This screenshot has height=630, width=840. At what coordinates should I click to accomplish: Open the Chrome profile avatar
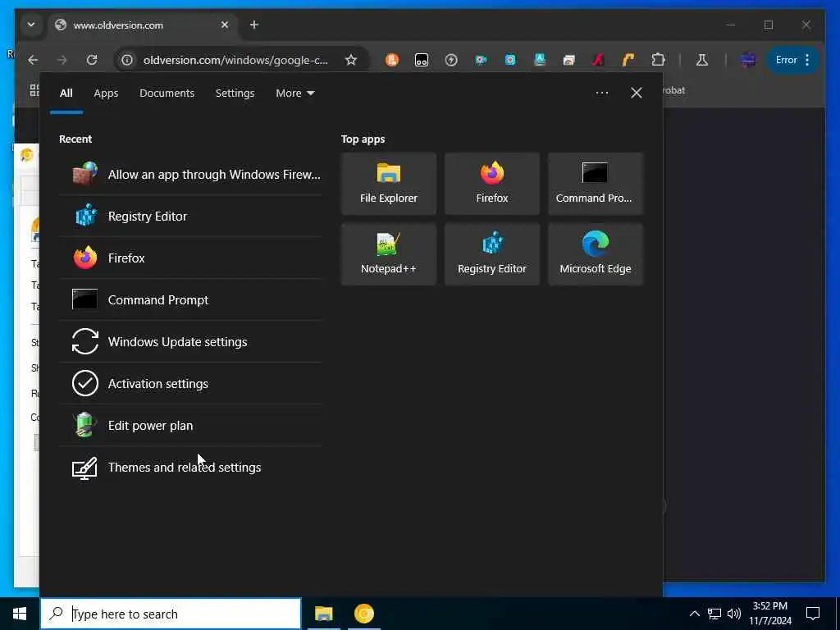748,60
